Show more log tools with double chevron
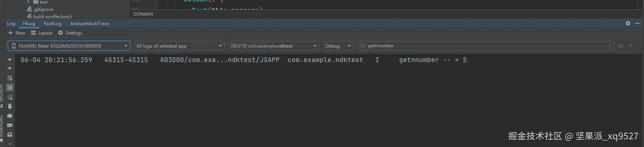Image resolution: width=644 pixels, height=147 pixels. (10, 144)
